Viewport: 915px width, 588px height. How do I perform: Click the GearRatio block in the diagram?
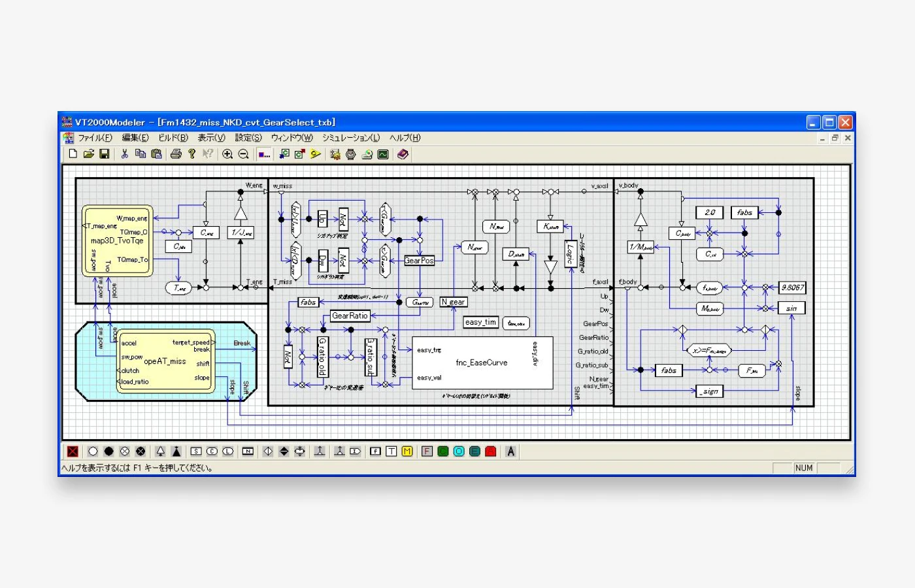[350, 316]
